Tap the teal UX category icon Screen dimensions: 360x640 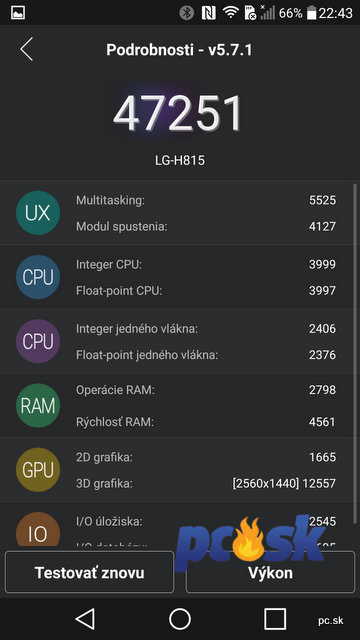pos(38,213)
